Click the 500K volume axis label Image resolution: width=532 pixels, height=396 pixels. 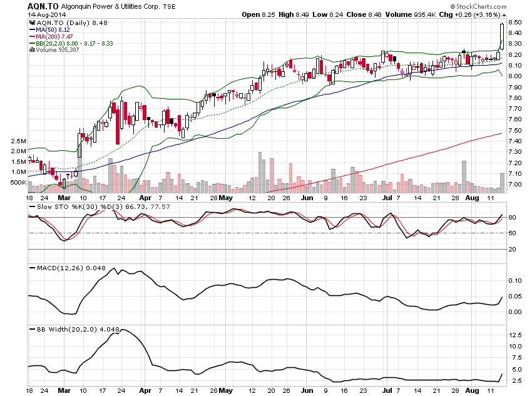tap(18, 183)
